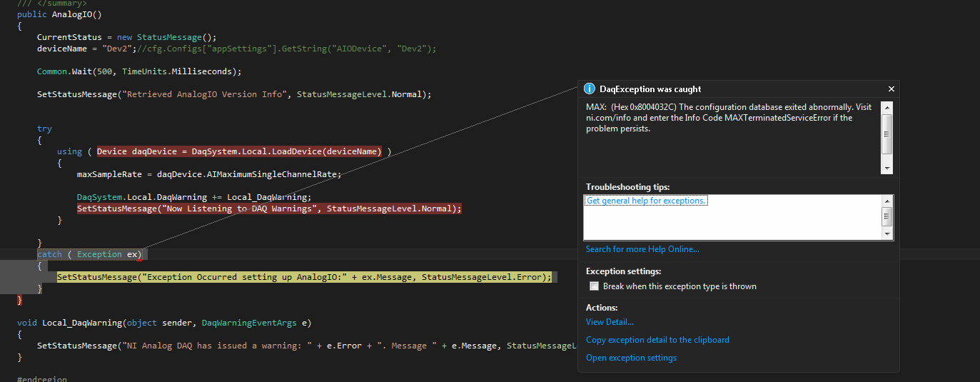
Task: Click 'void Local_DaqWarning' method signature
Action: coord(165,323)
